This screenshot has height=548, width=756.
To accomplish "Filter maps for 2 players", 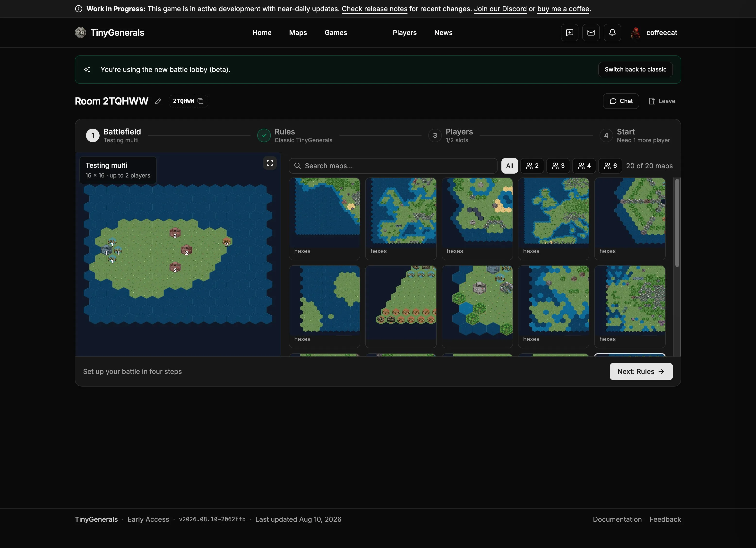I will click(532, 166).
